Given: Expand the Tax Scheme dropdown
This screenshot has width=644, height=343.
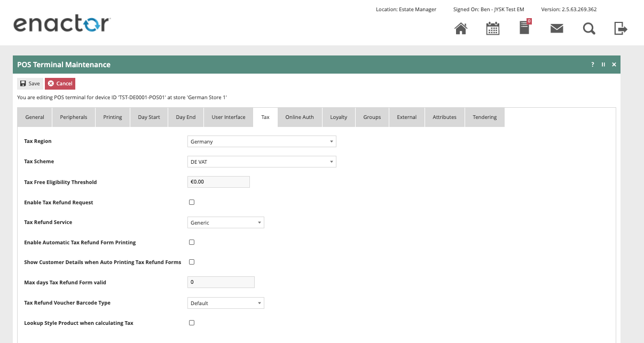Looking at the screenshot, I should [262, 162].
